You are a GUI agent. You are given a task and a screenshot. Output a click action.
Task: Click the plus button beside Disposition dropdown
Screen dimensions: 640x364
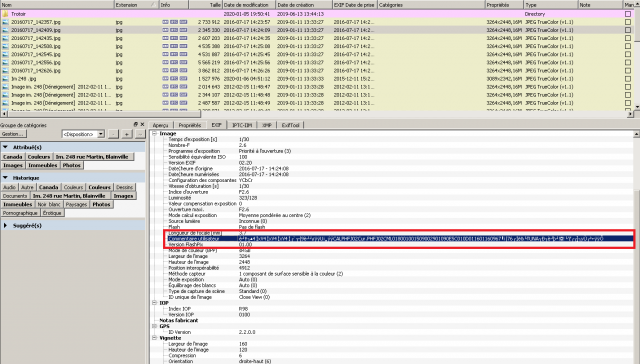(x=127, y=134)
